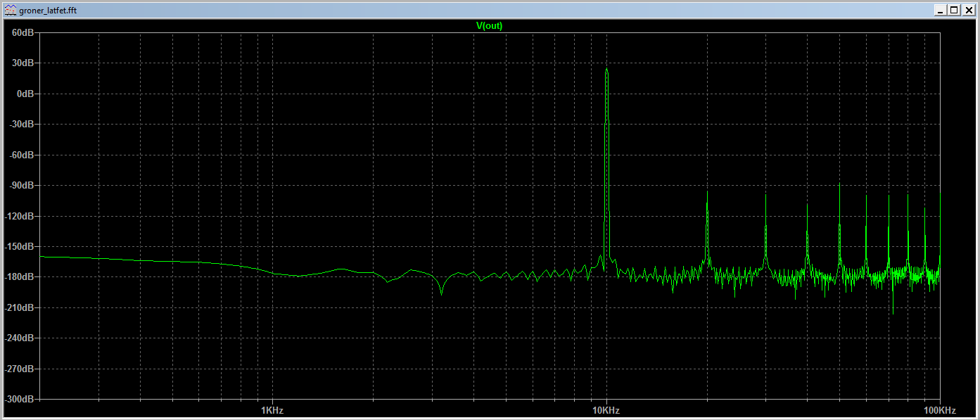Click the second harmonic peak at 20KHz
980x420 pixels.
click(x=707, y=193)
